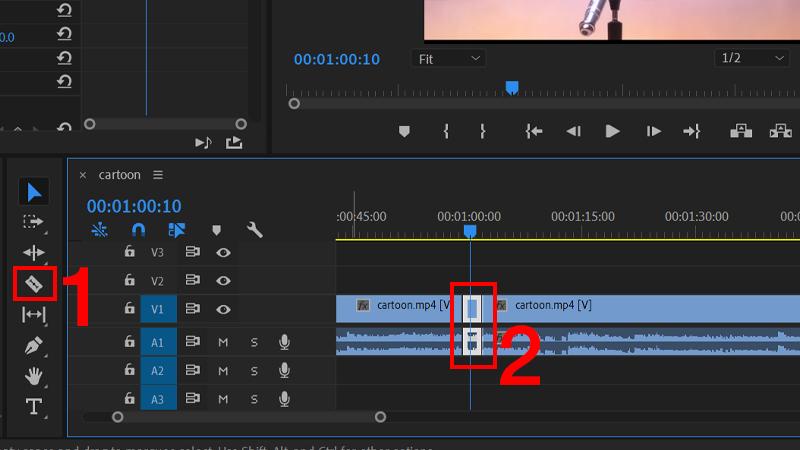Select the Slip tool
Image resolution: width=800 pixels, height=450 pixels.
pos(34,314)
